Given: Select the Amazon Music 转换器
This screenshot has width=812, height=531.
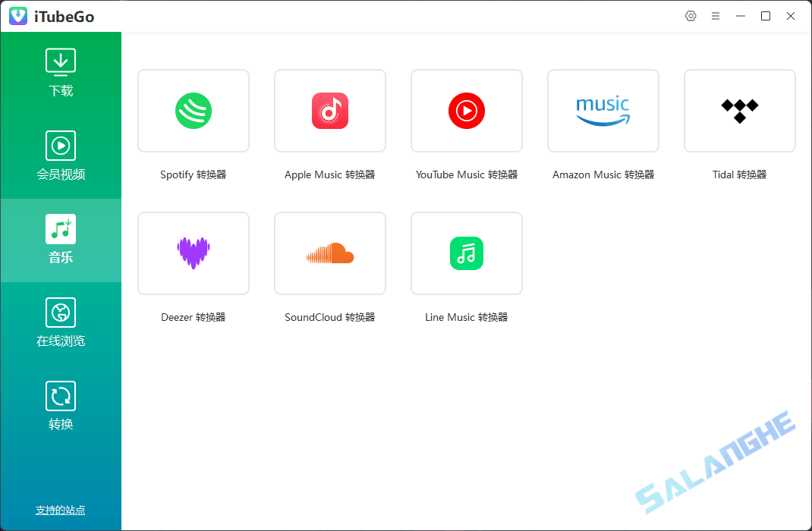Looking at the screenshot, I should coord(603,111).
